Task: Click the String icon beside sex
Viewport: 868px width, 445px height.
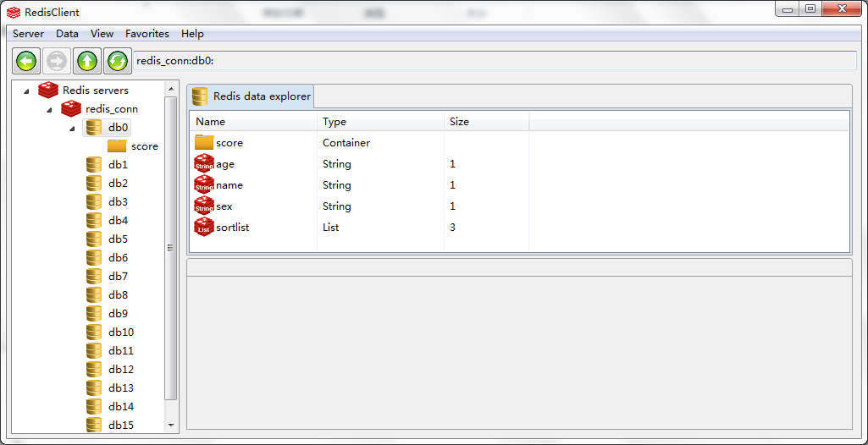Action: pos(204,206)
